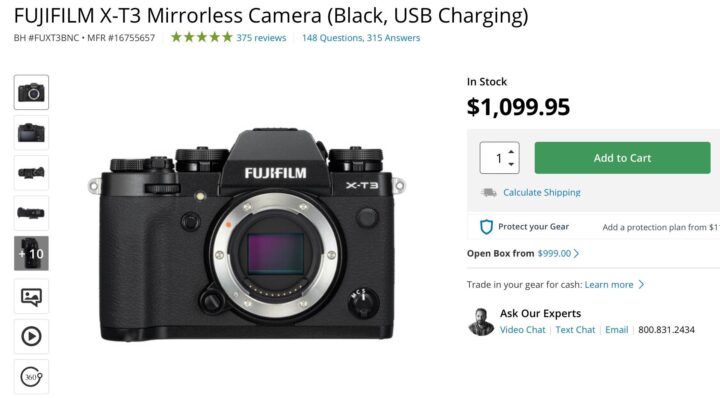This screenshot has height=398, width=720.
Task: Click the expert's avatar photo
Action: [481, 322]
